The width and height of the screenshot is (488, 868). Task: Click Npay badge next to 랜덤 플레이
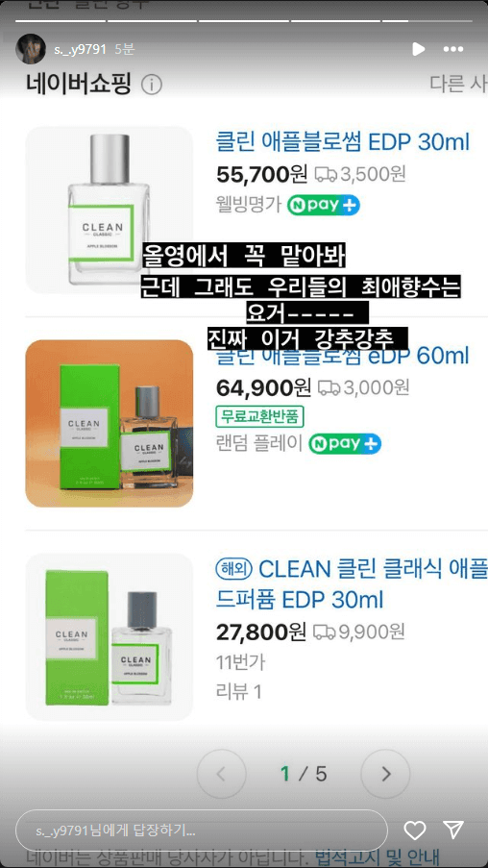pyautogui.click(x=345, y=444)
